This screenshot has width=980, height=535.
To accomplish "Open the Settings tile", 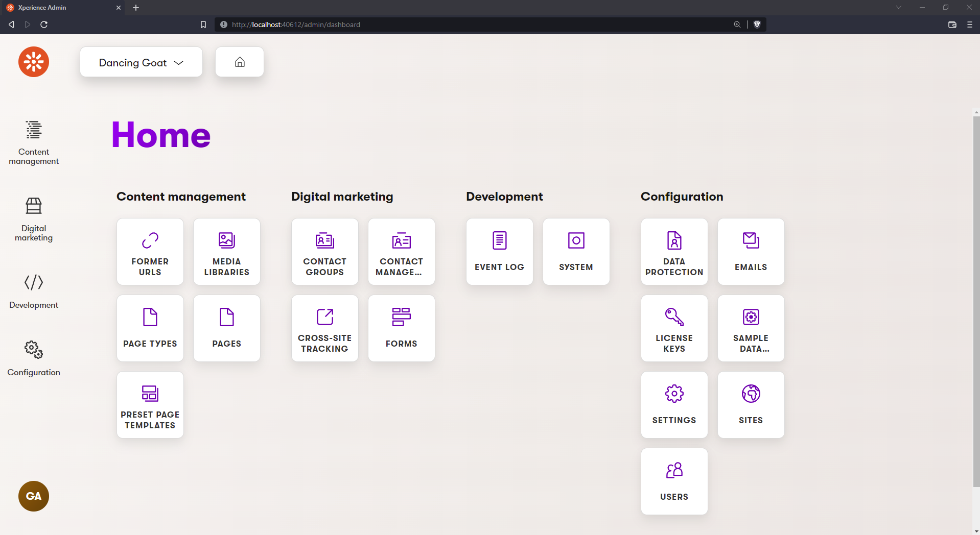I will [x=674, y=405].
